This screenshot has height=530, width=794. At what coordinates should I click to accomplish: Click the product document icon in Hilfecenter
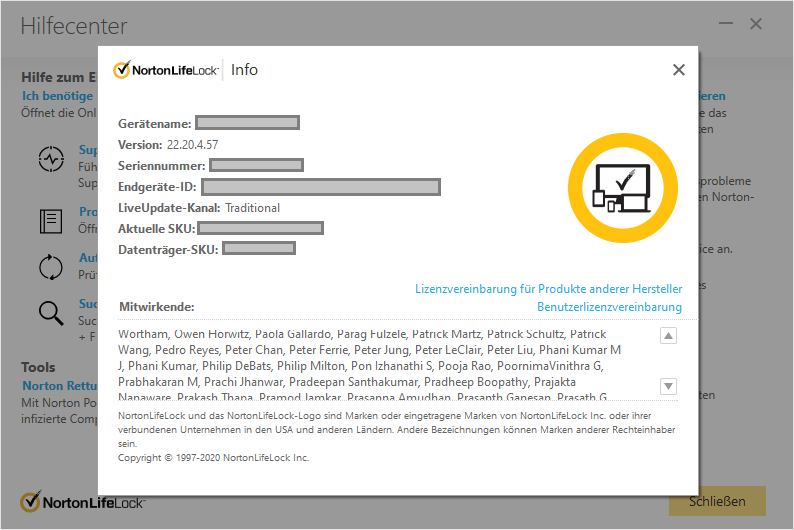pyautogui.click(x=51, y=221)
